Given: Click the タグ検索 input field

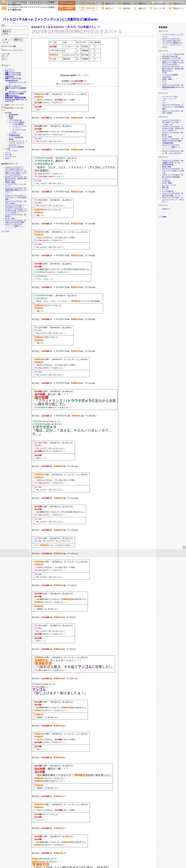Looking at the screenshot, I should click(x=14, y=36).
